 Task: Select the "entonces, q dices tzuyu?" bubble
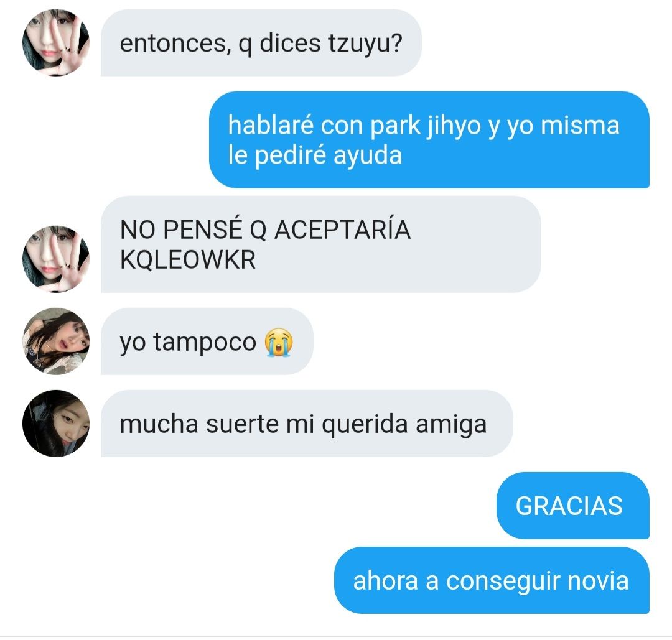(261, 43)
